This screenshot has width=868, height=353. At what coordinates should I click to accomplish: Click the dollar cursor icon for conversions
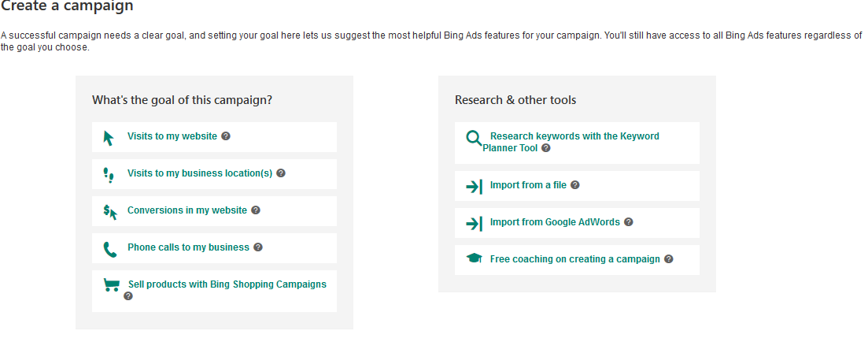pyautogui.click(x=110, y=212)
